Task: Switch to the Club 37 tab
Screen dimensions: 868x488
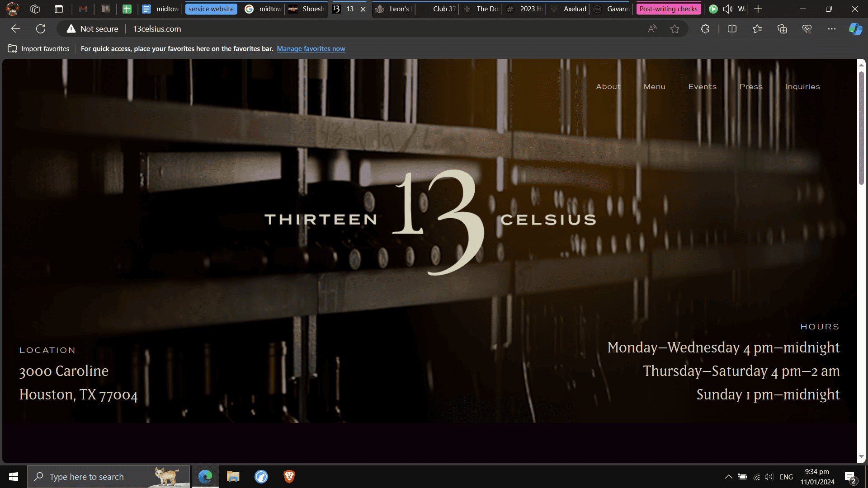Action: [438, 9]
